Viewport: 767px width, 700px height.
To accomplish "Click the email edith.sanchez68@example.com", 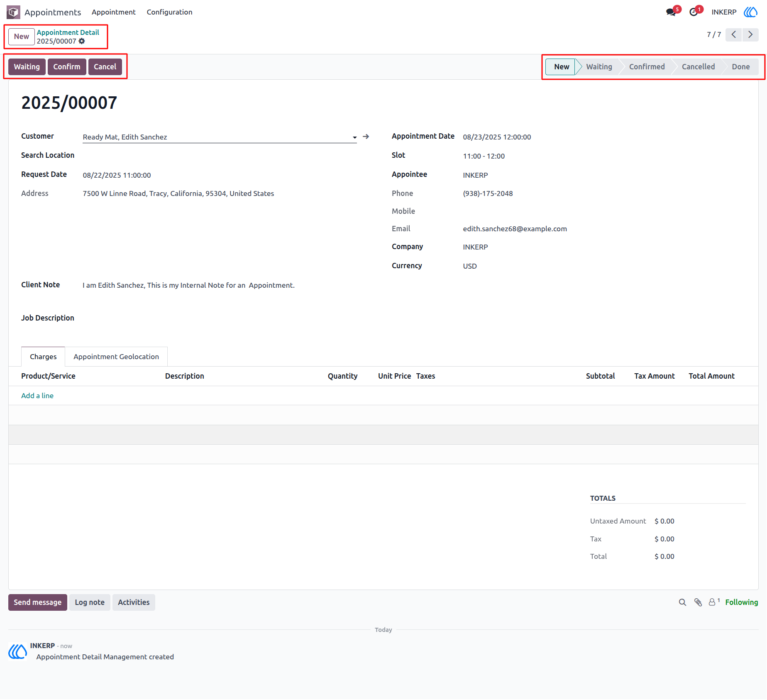I will (515, 229).
